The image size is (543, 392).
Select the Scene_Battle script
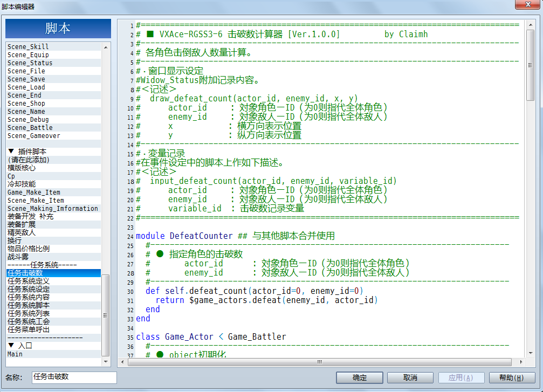54,127
